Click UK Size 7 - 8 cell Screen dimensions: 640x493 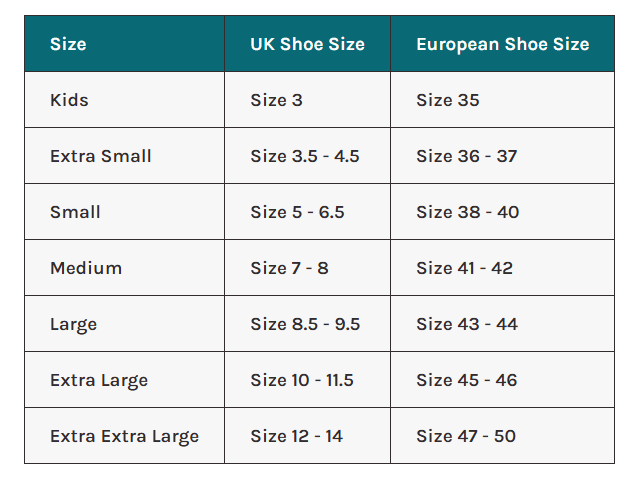pyautogui.click(x=289, y=268)
